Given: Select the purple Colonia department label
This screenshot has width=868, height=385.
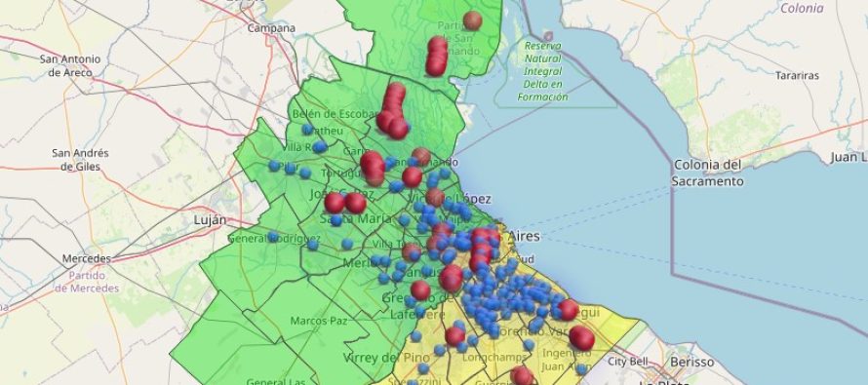Looking at the screenshot, I should (x=802, y=8).
